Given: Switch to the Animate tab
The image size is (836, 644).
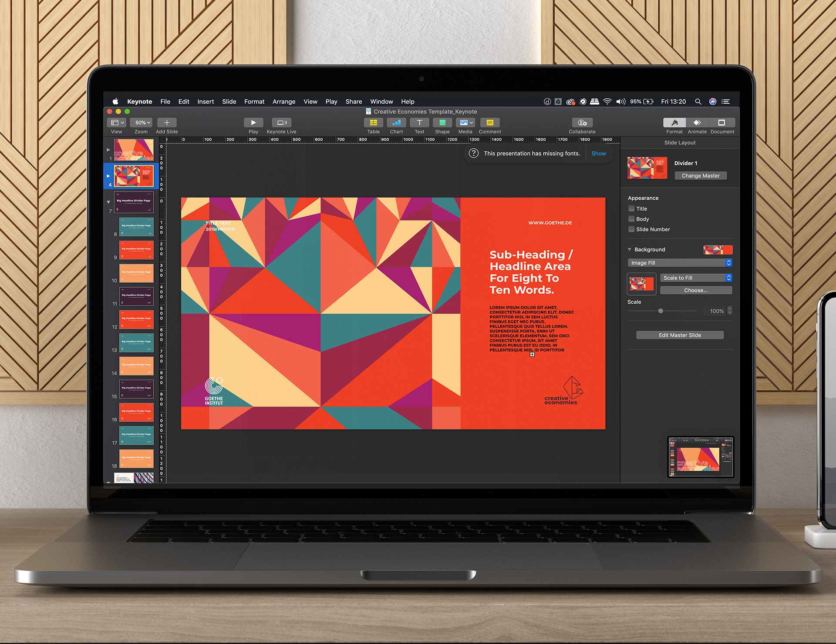Looking at the screenshot, I should tap(697, 123).
